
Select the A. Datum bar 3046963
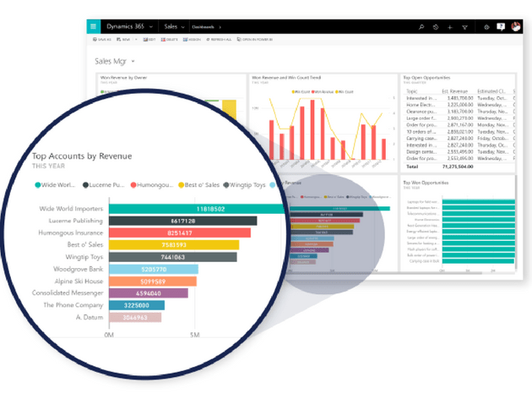(135, 318)
